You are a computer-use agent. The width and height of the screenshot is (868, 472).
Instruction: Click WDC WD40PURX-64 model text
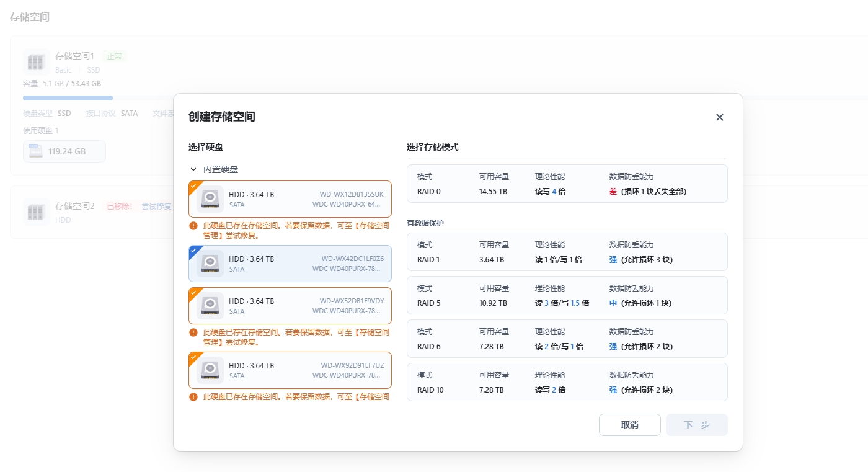(x=347, y=205)
